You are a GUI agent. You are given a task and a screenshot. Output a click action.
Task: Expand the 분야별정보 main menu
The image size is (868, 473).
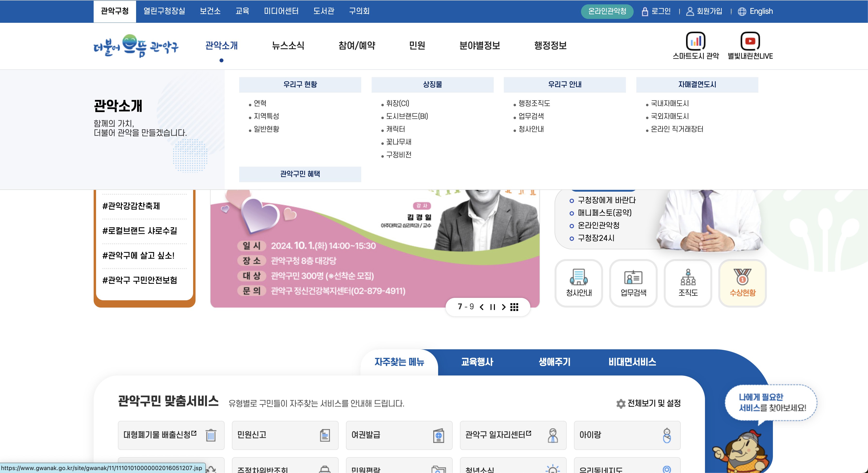point(480,46)
